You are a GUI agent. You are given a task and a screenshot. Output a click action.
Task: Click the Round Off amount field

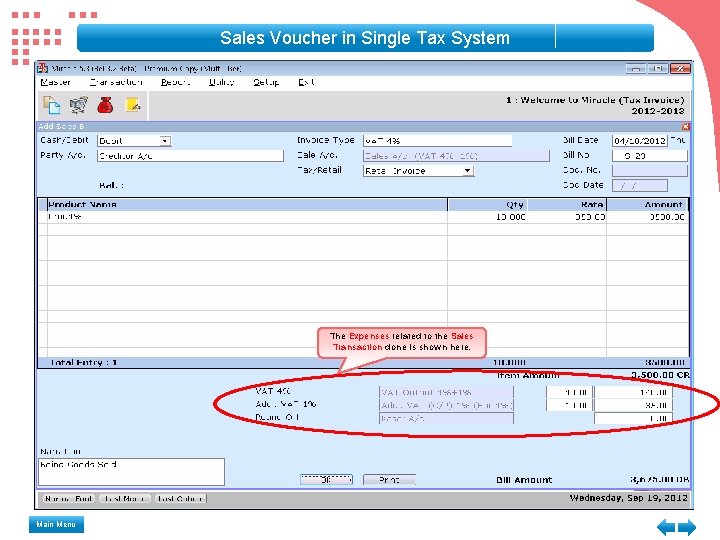pos(634,418)
